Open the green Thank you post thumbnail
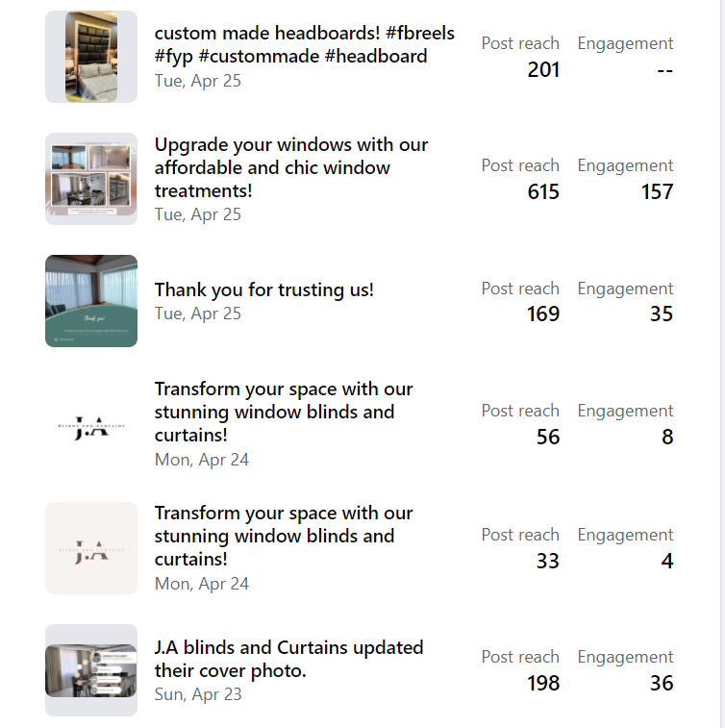 tap(91, 301)
